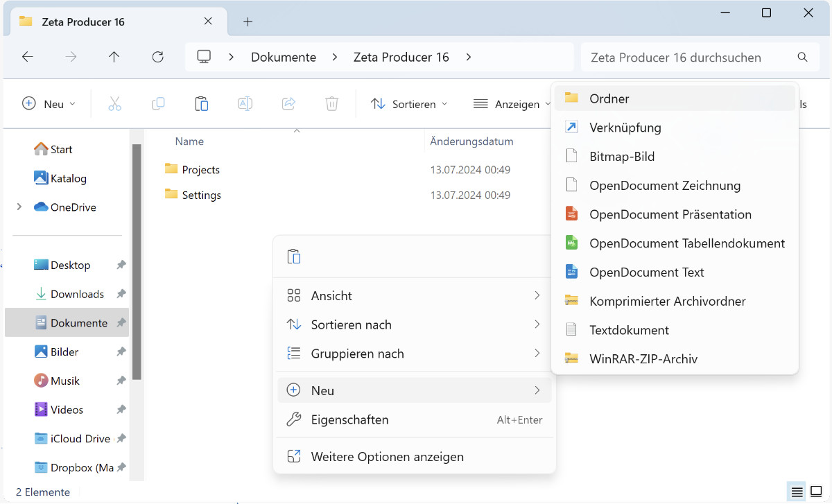Open the Anzeigen dropdown in toolbar
This screenshot has height=504, width=832.
512,104
